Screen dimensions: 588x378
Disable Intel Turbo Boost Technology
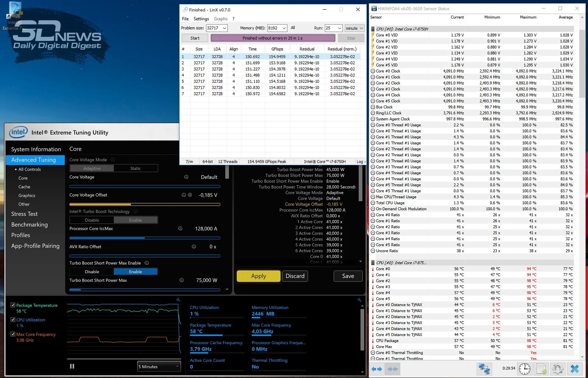[92, 220]
